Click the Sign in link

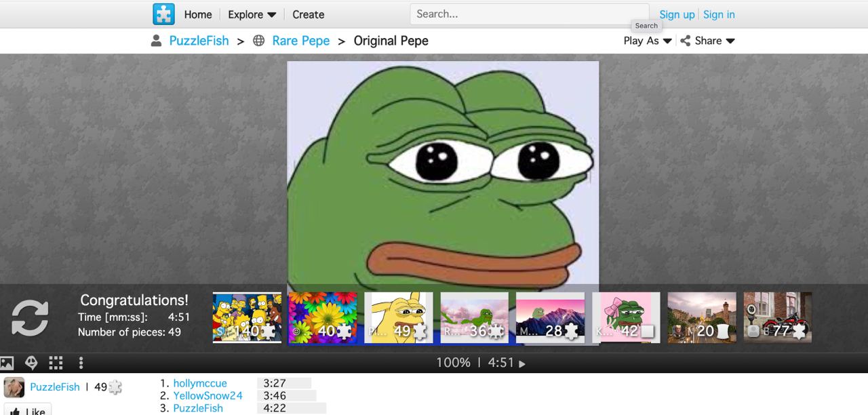pyautogui.click(x=719, y=14)
